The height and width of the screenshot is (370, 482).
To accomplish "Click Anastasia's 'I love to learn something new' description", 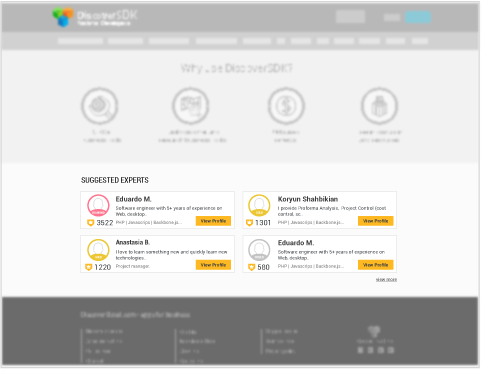I will click(171, 255).
